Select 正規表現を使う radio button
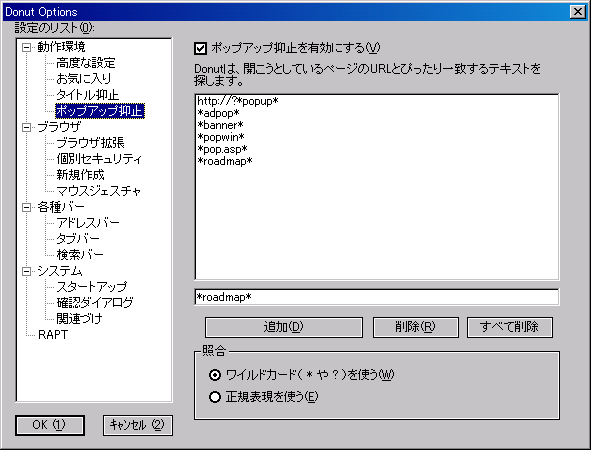Screen dimensions: 591x450 pos(215,397)
